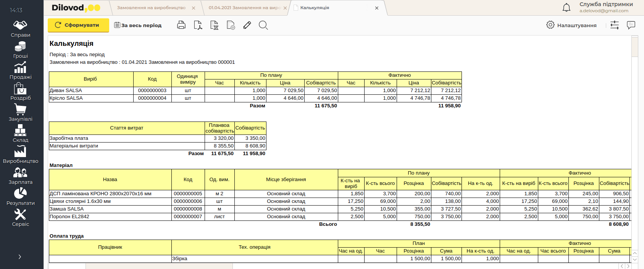Open the Склад sidebar section
644x269 pixels.
pos(21,134)
